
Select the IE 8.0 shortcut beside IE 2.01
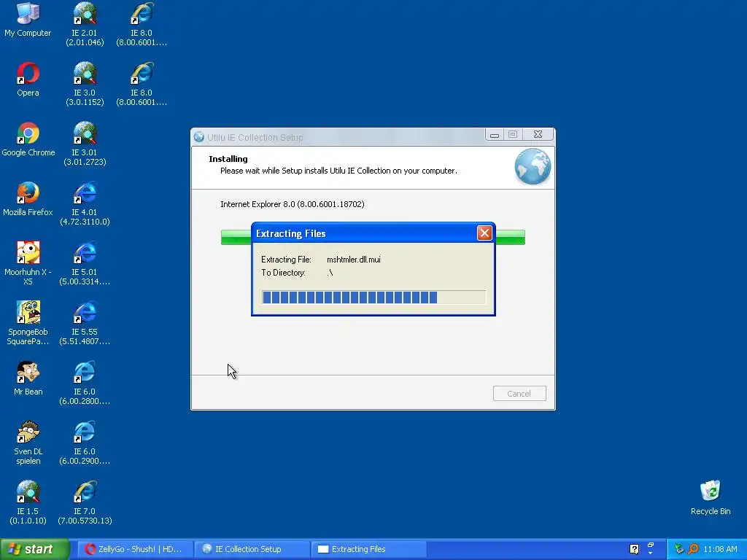tap(142, 25)
